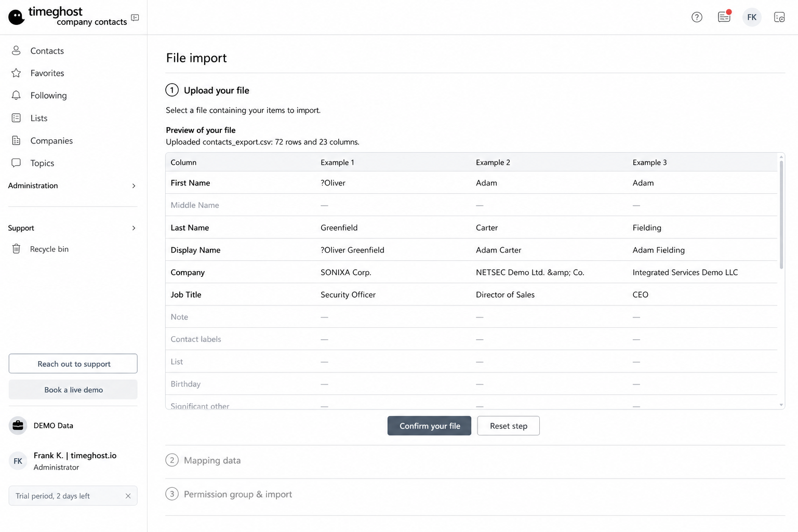Click the SONIXA Corp. cell
This screenshot has width=798, height=532.
(346, 272)
